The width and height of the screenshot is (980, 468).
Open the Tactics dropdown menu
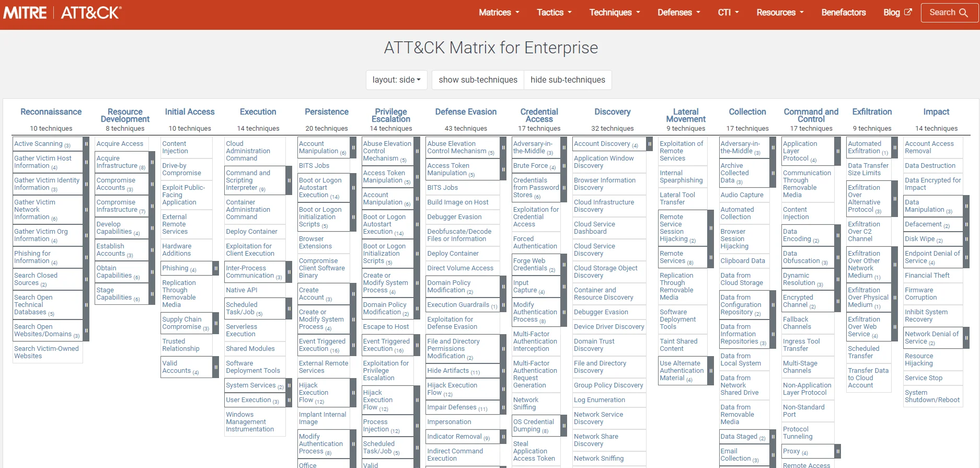(554, 13)
